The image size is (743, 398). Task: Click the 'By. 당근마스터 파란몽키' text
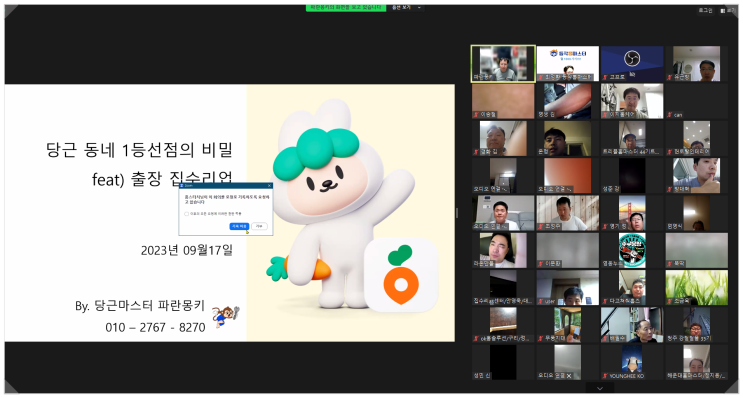click(140, 306)
